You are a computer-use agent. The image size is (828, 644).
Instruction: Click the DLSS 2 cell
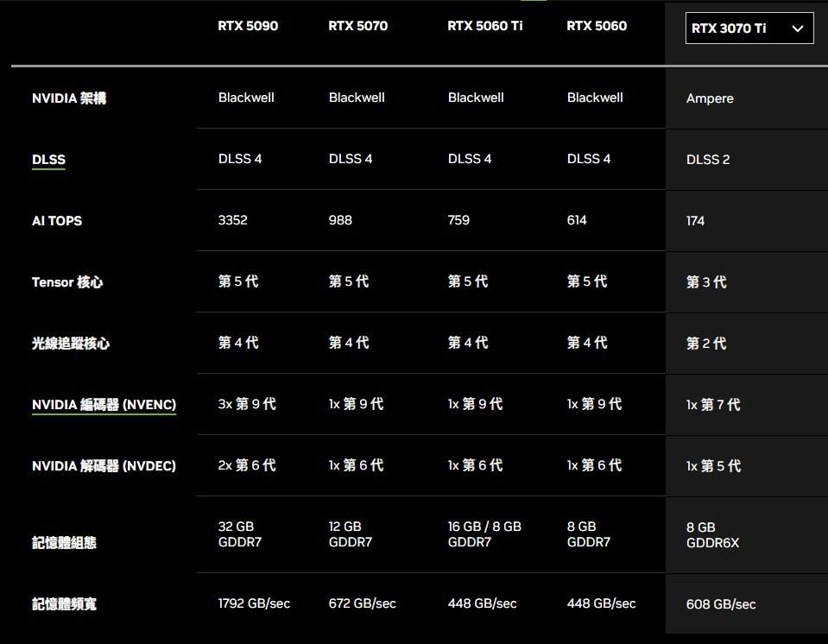(708, 160)
